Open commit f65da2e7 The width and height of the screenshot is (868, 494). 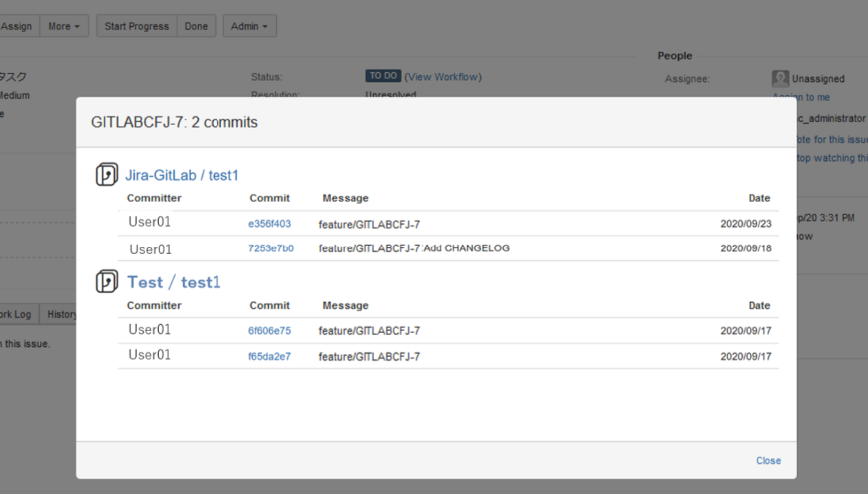click(x=269, y=356)
